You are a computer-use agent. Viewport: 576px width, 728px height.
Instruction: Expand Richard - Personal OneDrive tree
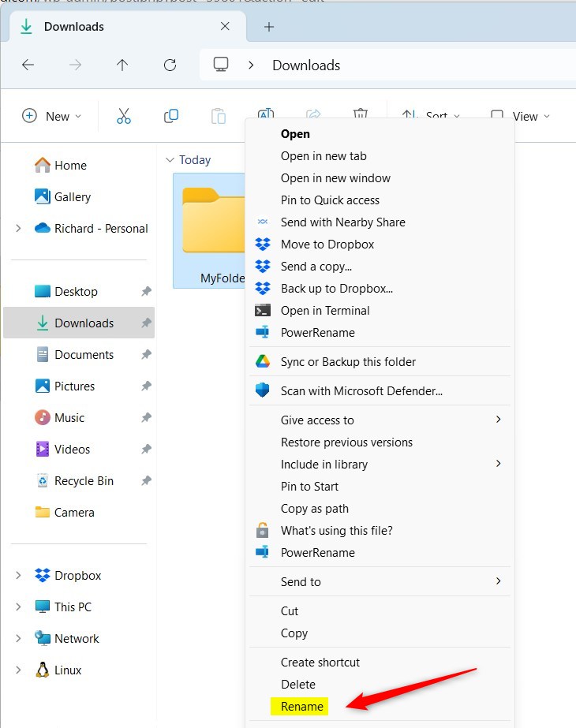19,229
